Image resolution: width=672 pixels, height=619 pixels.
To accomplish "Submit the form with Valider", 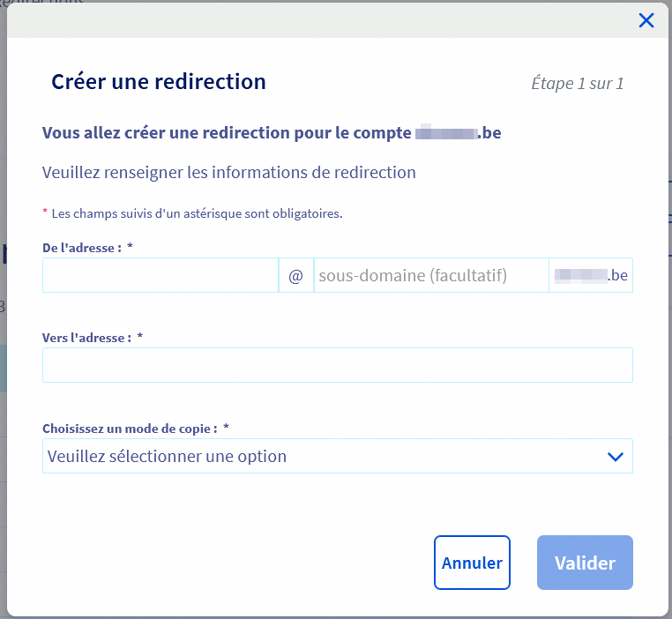I will (585, 563).
